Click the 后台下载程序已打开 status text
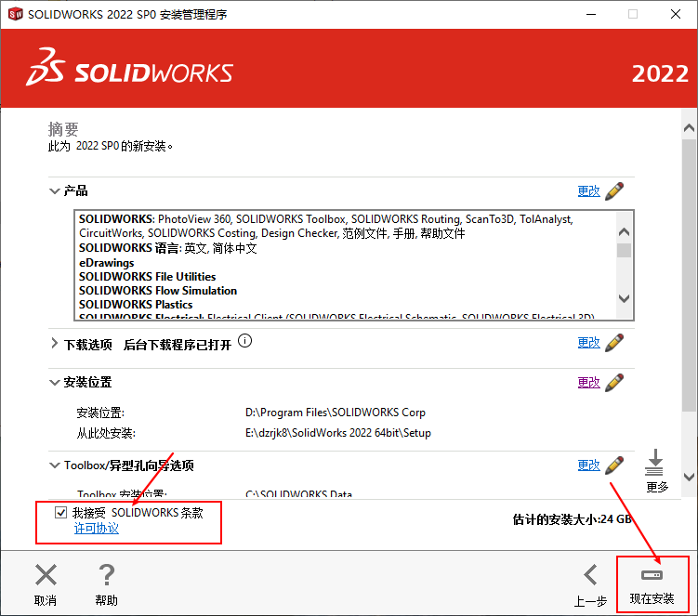The image size is (698, 616). coord(178,345)
